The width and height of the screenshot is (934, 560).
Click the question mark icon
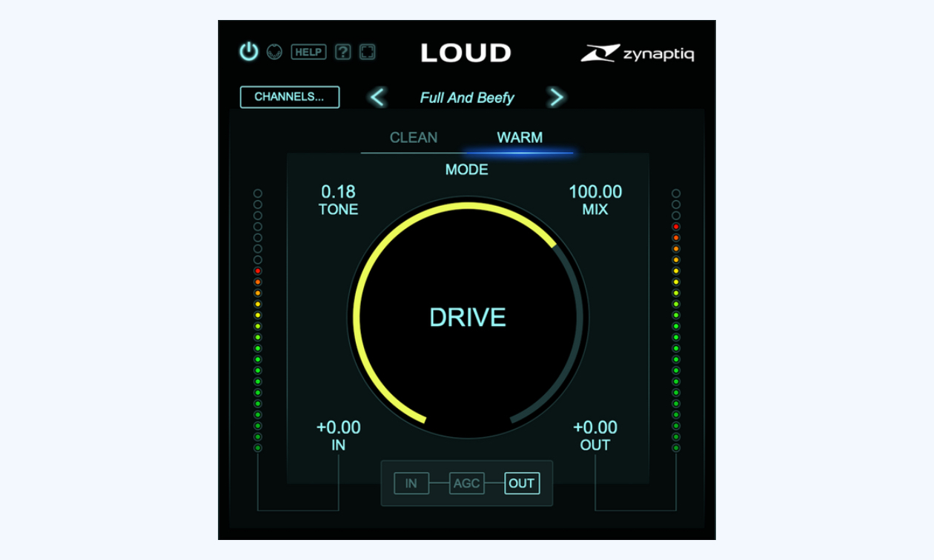click(342, 52)
